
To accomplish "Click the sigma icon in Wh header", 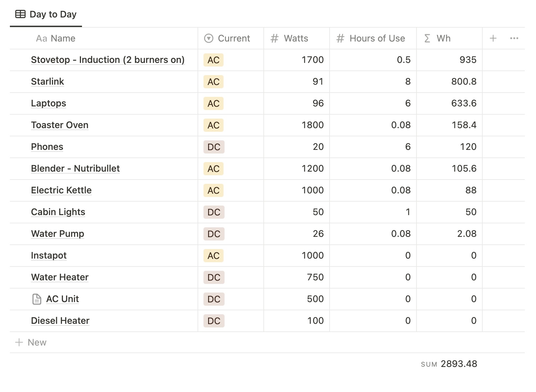I will [x=427, y=39].
